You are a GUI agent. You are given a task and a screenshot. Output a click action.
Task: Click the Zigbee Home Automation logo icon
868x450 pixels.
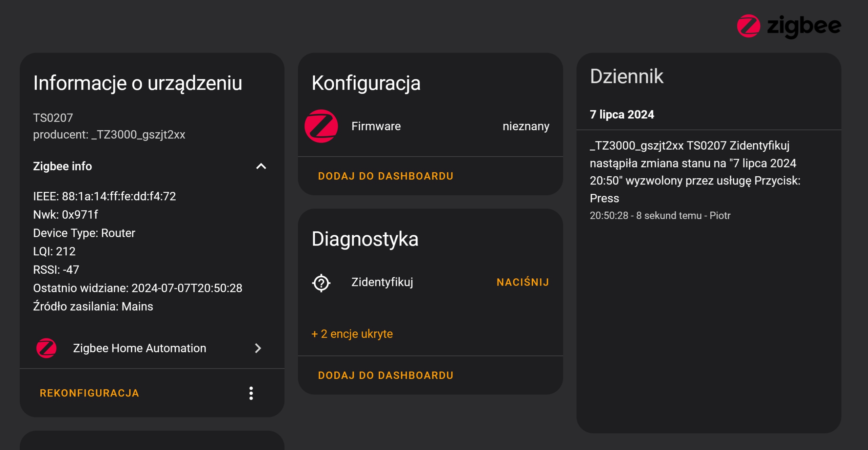point(46,348)
